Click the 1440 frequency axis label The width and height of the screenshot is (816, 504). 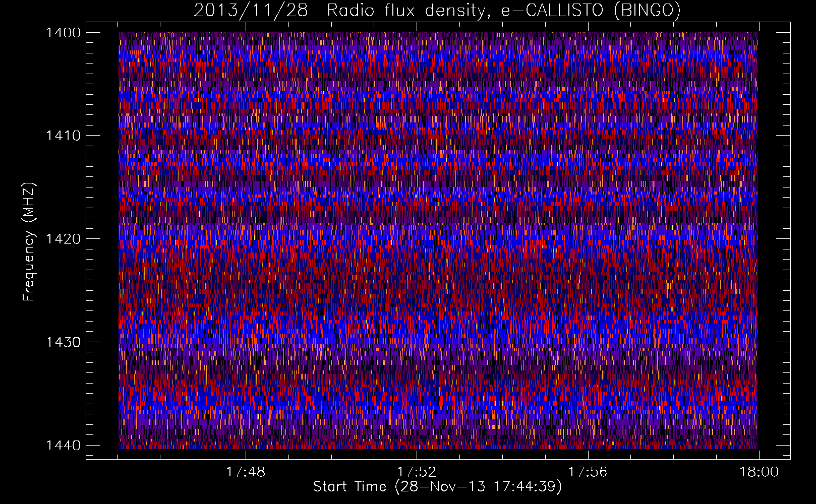(x=64, y=445)
